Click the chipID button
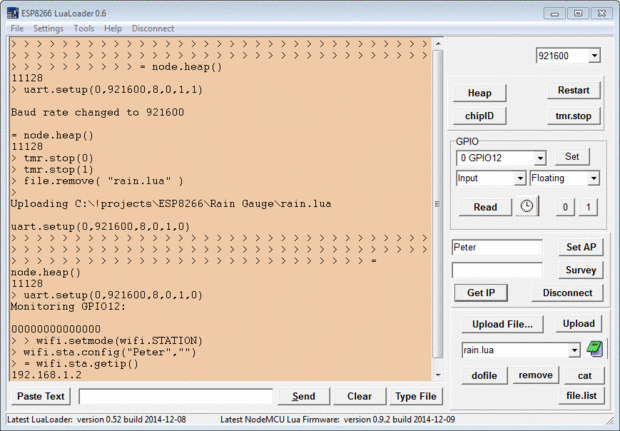This screenshot has height=431, width=620. [x=480, y=116]
